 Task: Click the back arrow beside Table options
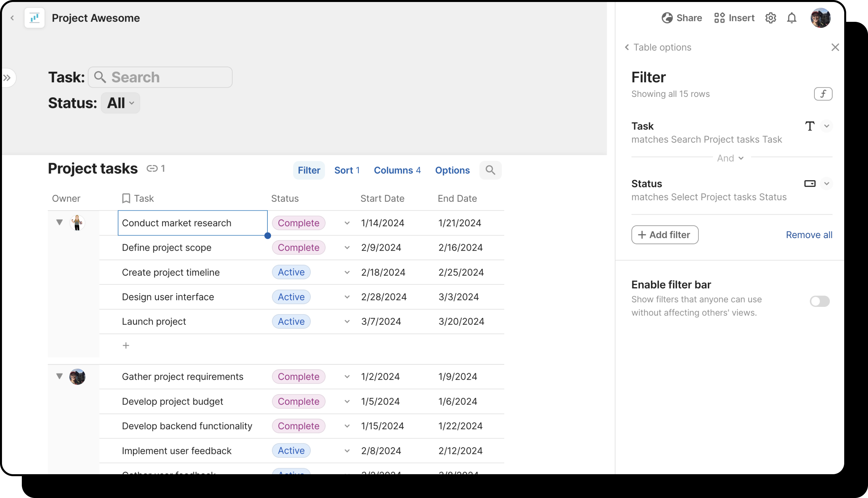[627, 47]
